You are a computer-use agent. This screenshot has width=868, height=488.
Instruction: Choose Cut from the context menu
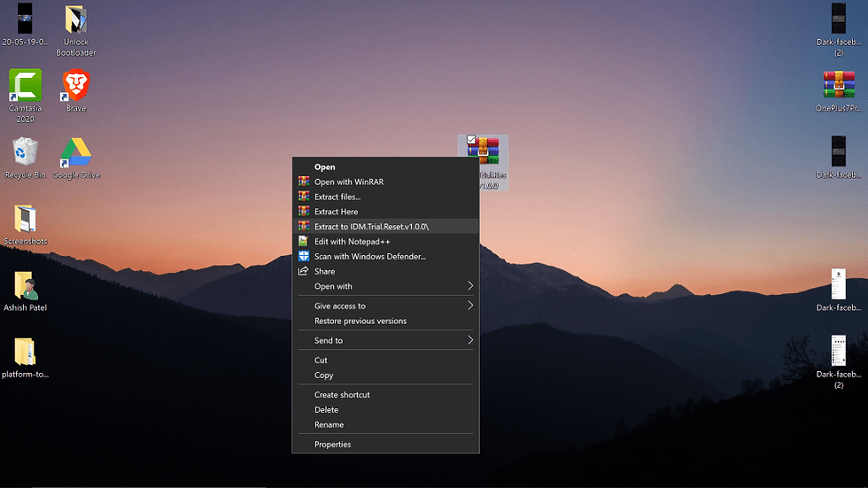pos(385,360)
